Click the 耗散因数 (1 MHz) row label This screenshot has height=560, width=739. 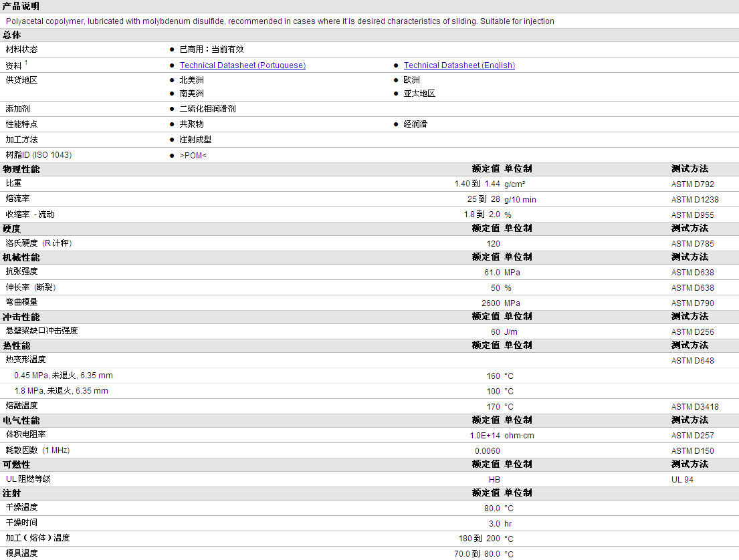coord(37,450)
